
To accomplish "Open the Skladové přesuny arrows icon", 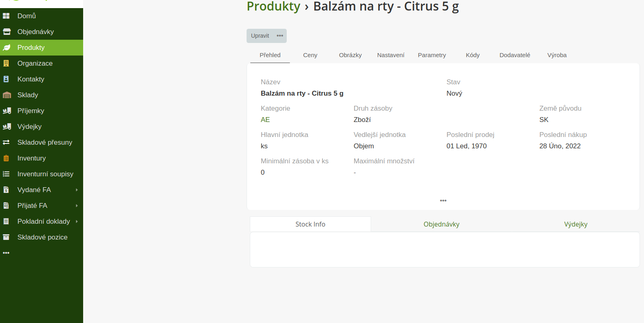I will 6,142.
